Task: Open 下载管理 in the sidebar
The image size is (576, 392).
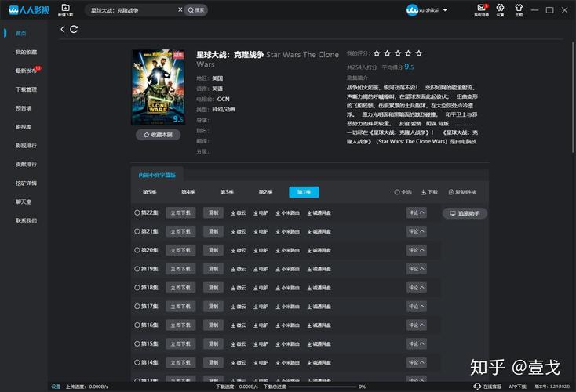Action: tap(26, 89)
